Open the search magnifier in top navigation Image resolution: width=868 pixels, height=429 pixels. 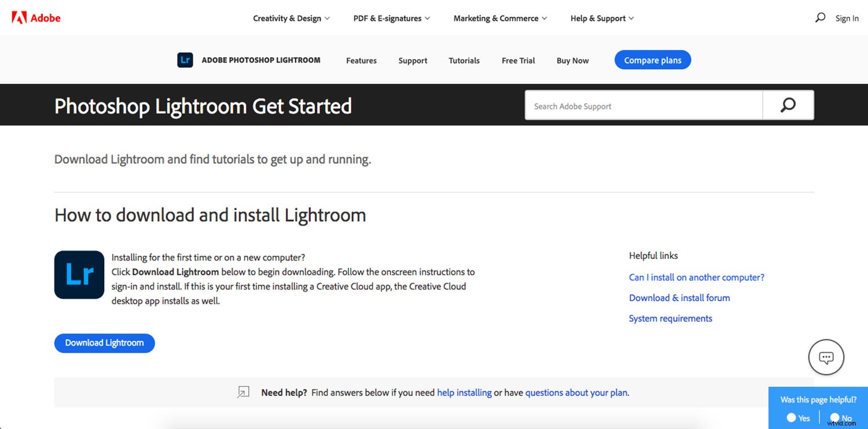coord(820,18)
